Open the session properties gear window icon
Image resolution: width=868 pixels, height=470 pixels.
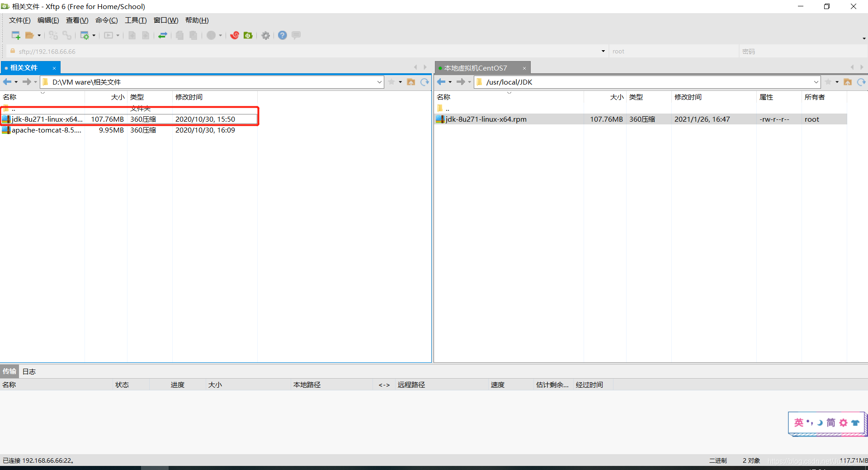(x=85, y=35)
